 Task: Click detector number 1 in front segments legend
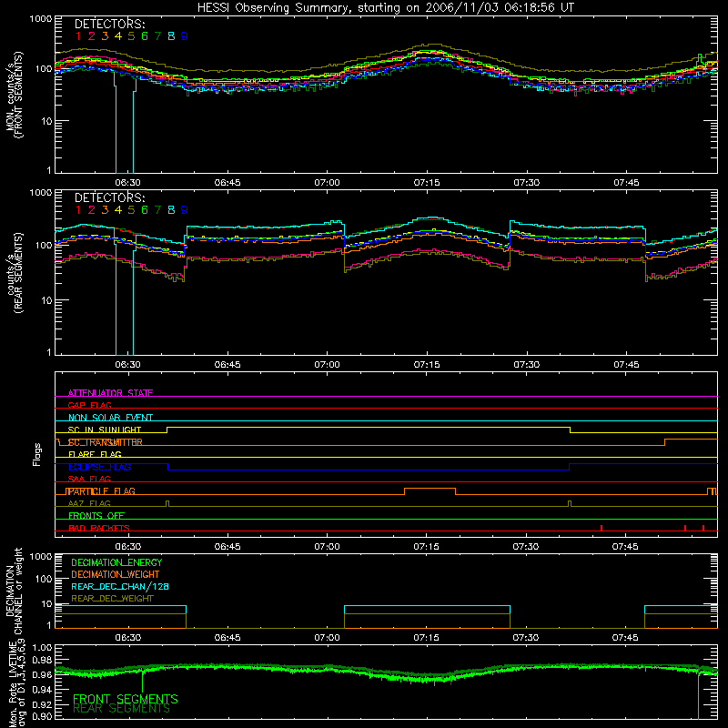78,36
